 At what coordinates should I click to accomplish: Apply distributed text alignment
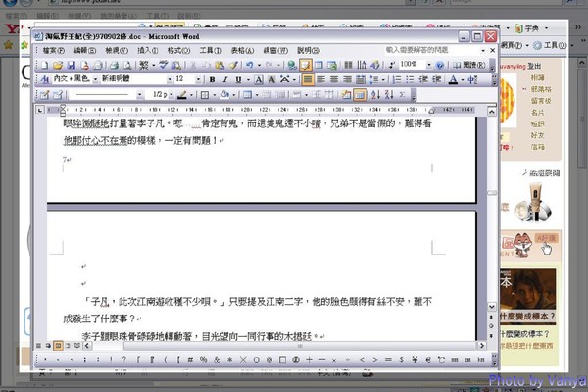coord(361,79)
